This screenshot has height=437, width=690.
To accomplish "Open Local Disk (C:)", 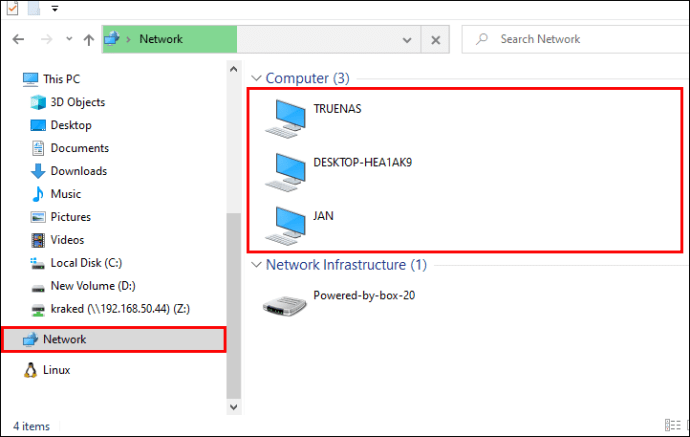I will (83, 263).
